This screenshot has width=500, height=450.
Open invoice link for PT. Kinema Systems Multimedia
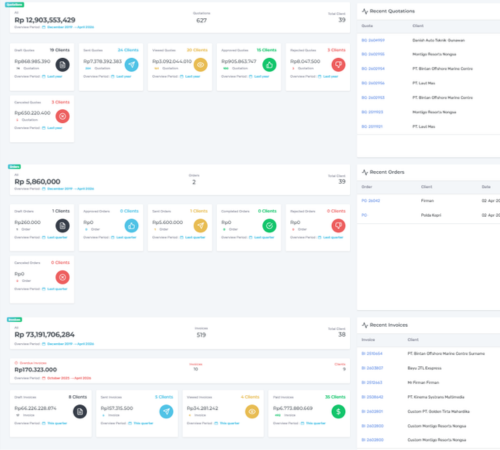pos(372,397)
